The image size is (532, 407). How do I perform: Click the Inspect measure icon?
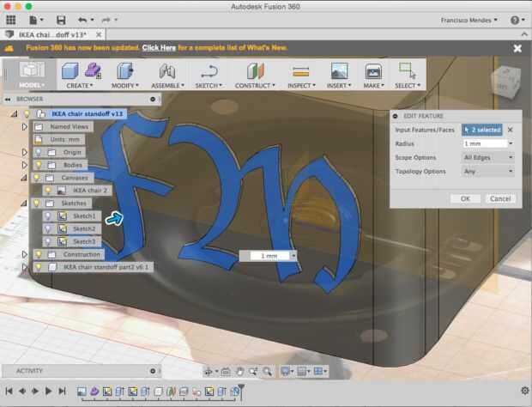click(x=301, y=71)
